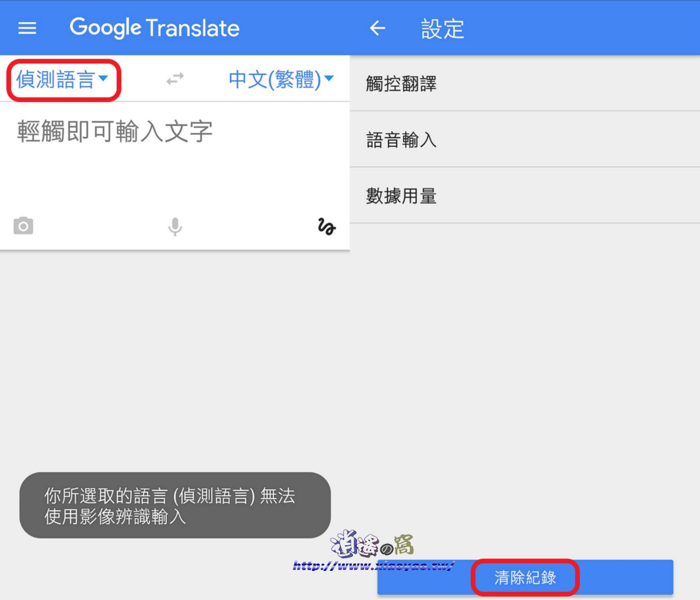This screenshot has width=700, height=600.
Task: Open the hamburger navigation menu
Action: 27,28
